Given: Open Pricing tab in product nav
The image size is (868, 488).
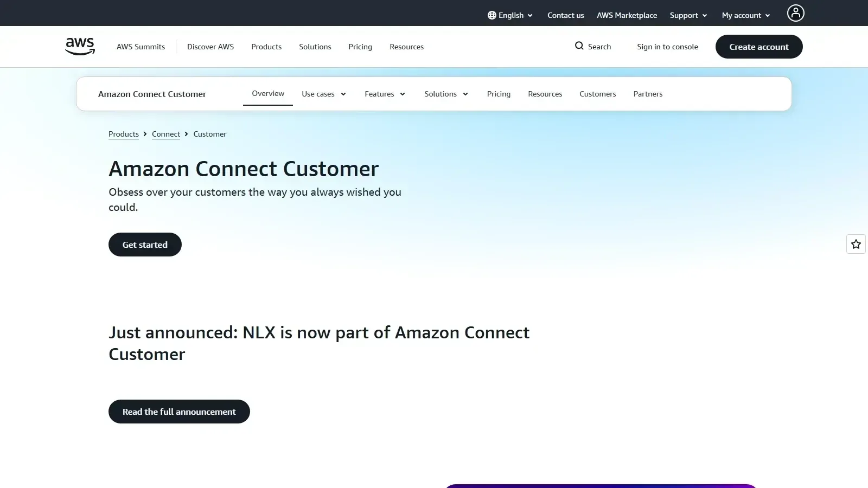Looking at the screenshot, I should tap(499, 94).
